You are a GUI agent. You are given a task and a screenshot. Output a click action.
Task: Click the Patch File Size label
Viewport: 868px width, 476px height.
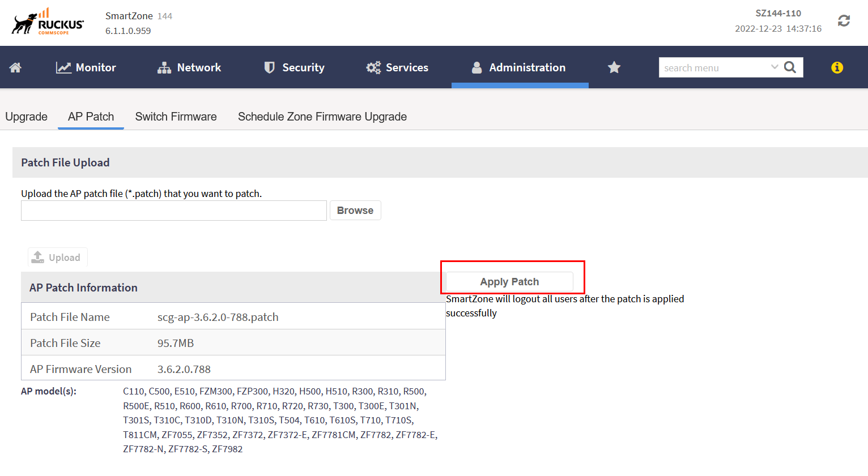click(65, 343)
